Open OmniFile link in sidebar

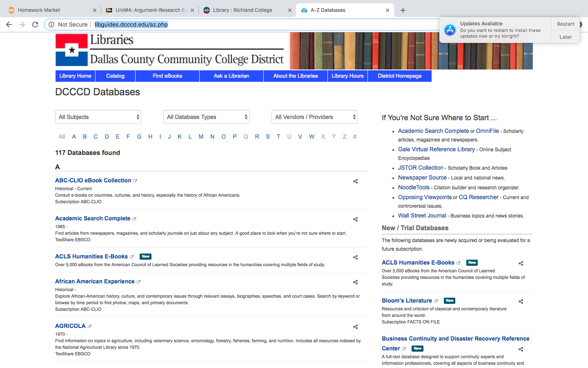488,131
